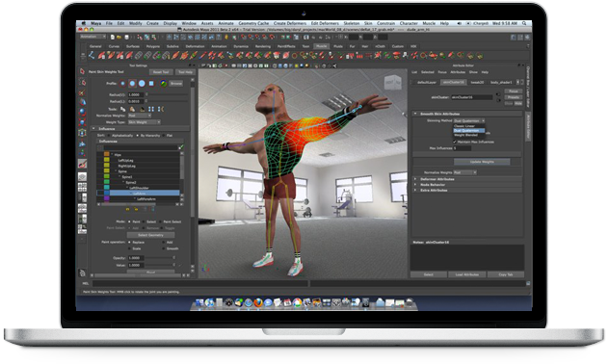The image size is (609, 364).
Task: Select the Rotate tool sphere icon
Action: [x=82, y=112]
